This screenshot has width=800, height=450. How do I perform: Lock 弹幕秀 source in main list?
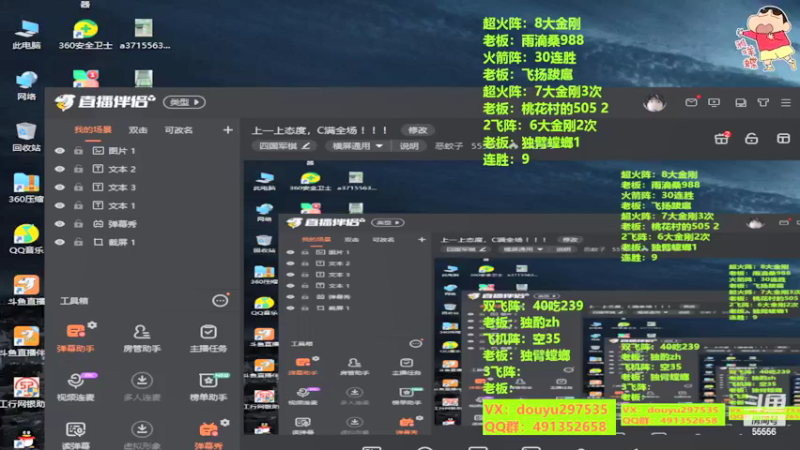tap(78, 224)
